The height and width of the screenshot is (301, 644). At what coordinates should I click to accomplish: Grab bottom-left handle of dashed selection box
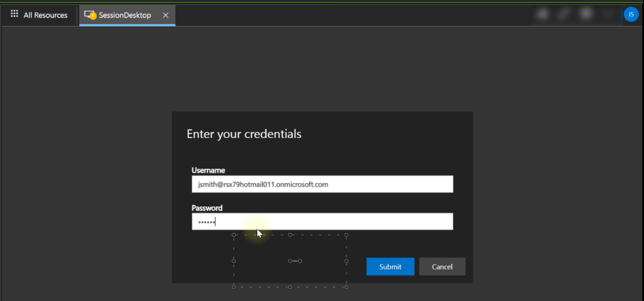234,287
